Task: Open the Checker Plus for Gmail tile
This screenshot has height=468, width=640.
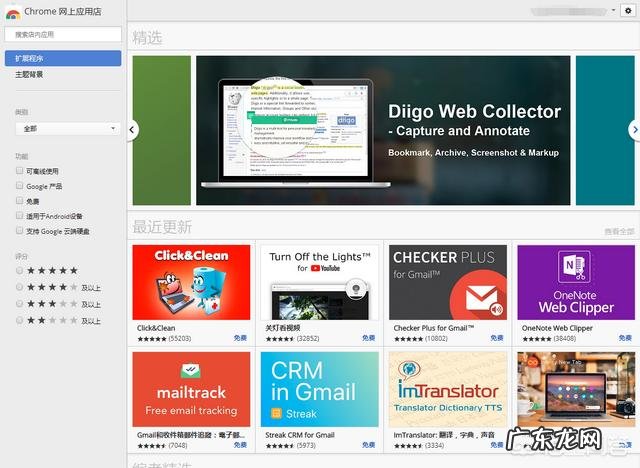Action: pyautogui.click(x=447, y=283)
